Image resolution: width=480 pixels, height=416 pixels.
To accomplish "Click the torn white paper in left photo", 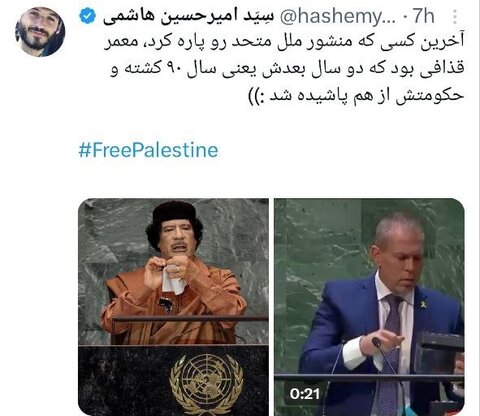I will (x=172, y=281).
